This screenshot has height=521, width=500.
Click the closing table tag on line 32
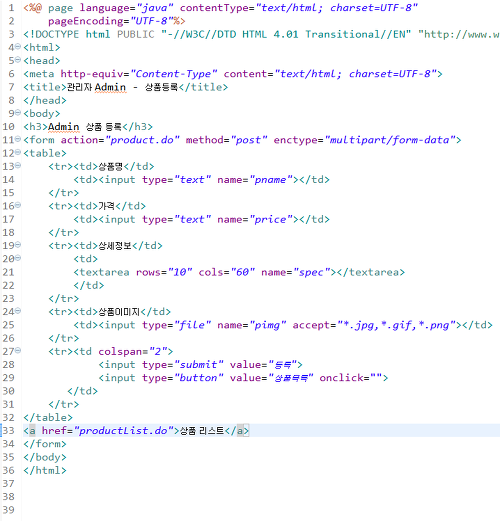click(48, 418)
